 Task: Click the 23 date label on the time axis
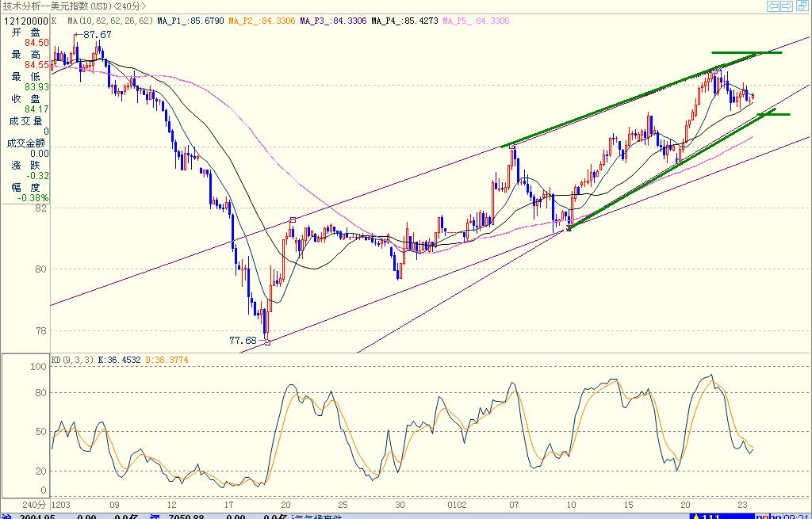[742, 505]
